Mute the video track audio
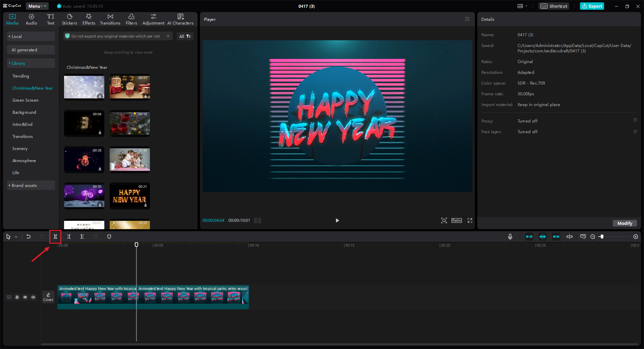 click(x=33, y=297)
